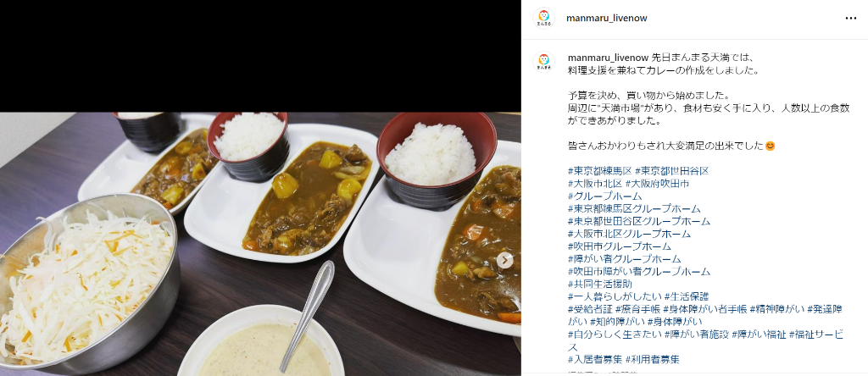Open manmaru_livenow profile avatar in header
The width and height of the screenshot is (868, 376).
tap(543, 18)
